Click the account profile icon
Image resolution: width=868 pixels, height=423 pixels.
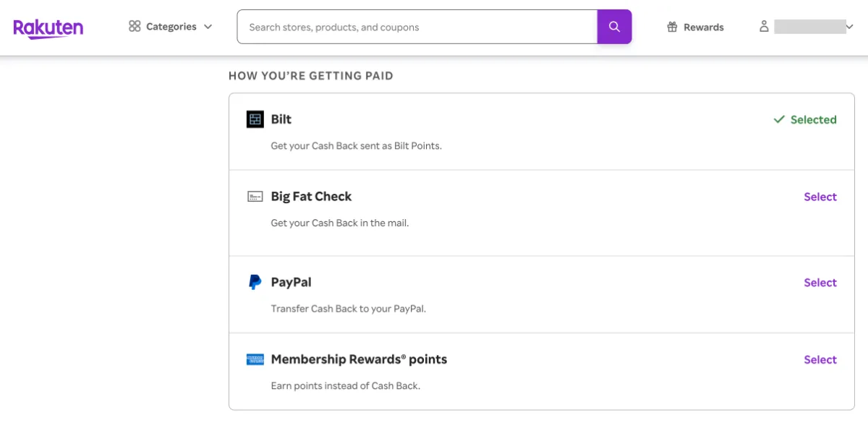(x=764, y=27)
